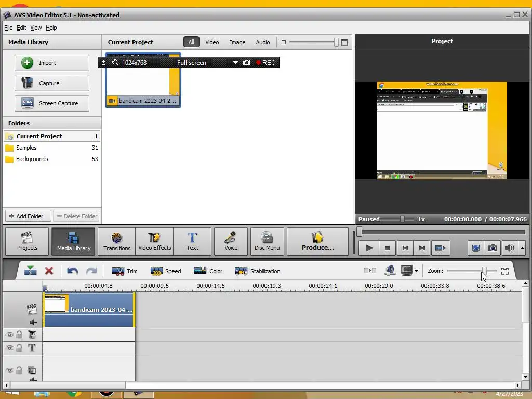Viewport: 532px width, 399px height.
Task: Open the View menu
Action: point(36,28)
